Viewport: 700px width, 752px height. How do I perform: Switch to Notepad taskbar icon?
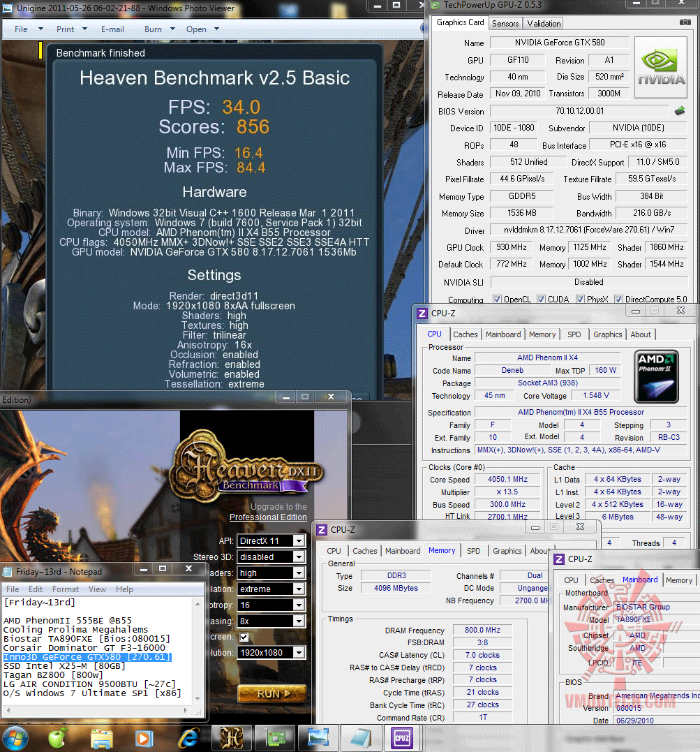[x=360, y=737]
